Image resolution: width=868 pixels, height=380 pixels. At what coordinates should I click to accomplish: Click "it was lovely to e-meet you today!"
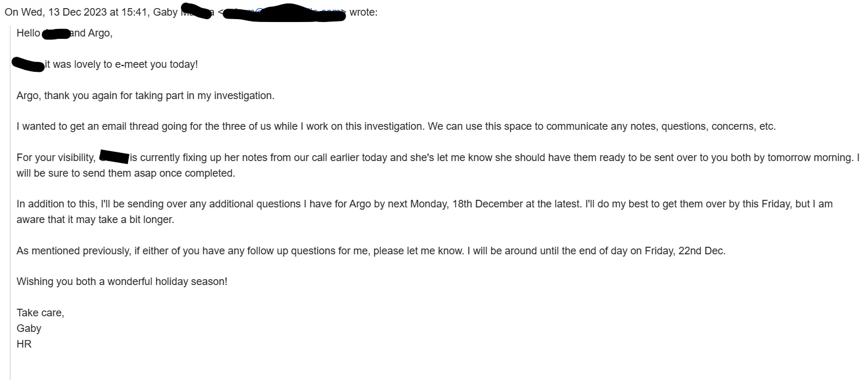pos(121,64)
